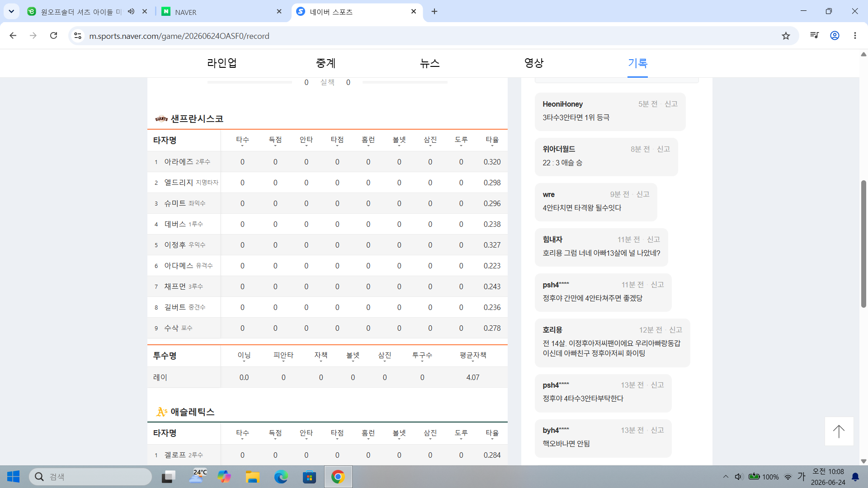Open a new browser tab
This screenshot has width=868, height=488.
pos(434,11)
